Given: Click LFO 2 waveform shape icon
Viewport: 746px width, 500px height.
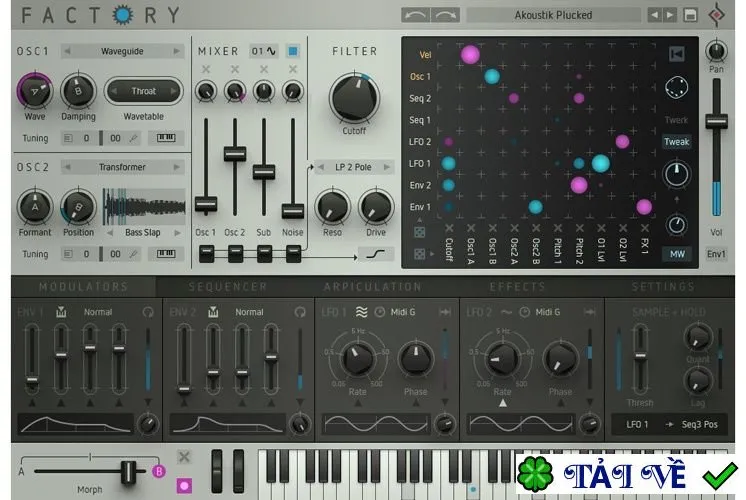Looking at the screenshot, I should tap(506, 312).
